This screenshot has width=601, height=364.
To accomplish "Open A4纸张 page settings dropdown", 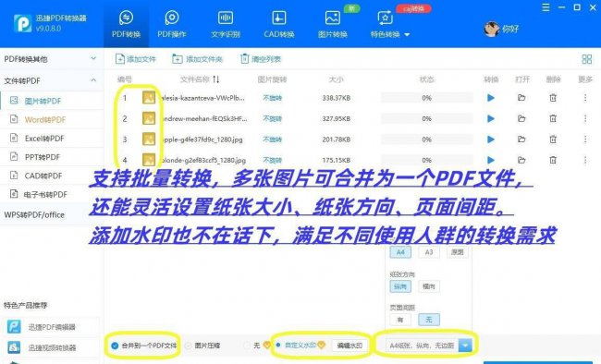I will tap(465, 346).
